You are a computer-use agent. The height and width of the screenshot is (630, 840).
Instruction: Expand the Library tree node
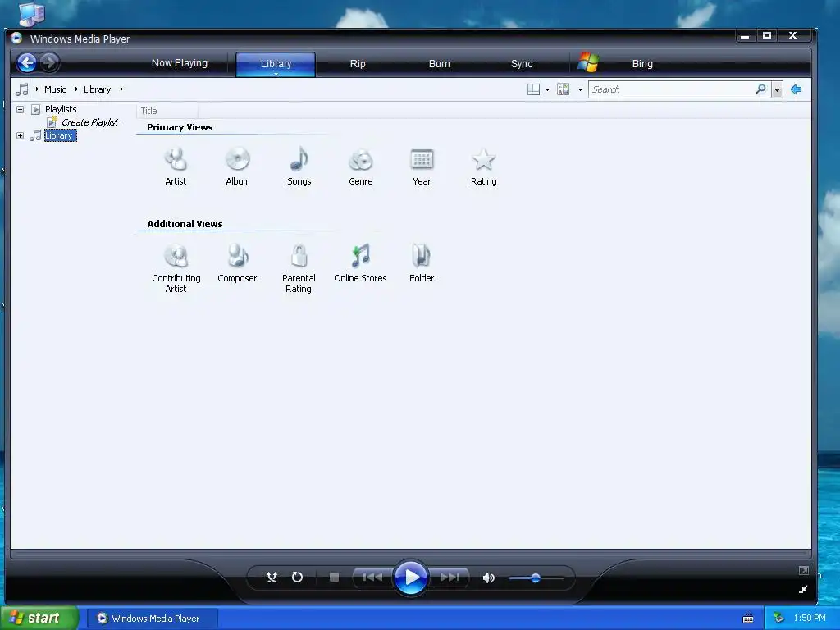pyautogui.click(x=20, y=135)
